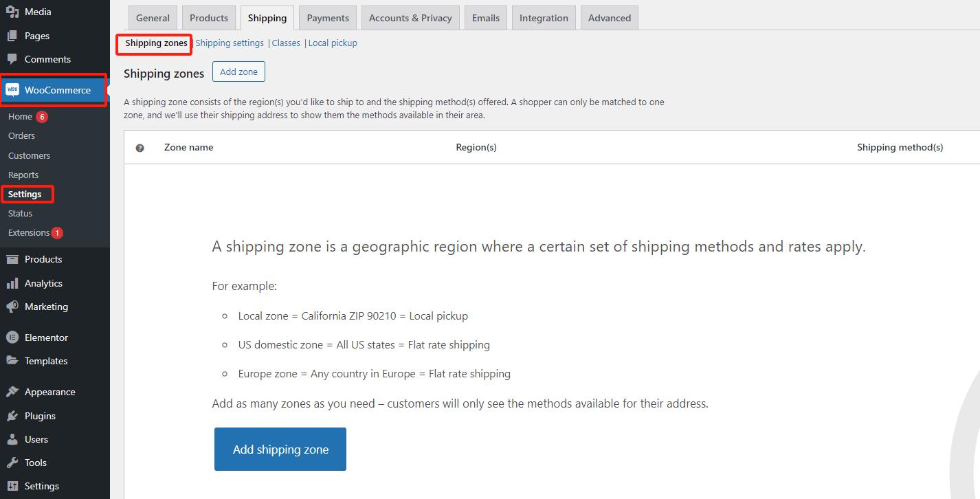Open the Pages section icon
The width and height of the screenshot is (980, 499).
click(x=12, y=35)
